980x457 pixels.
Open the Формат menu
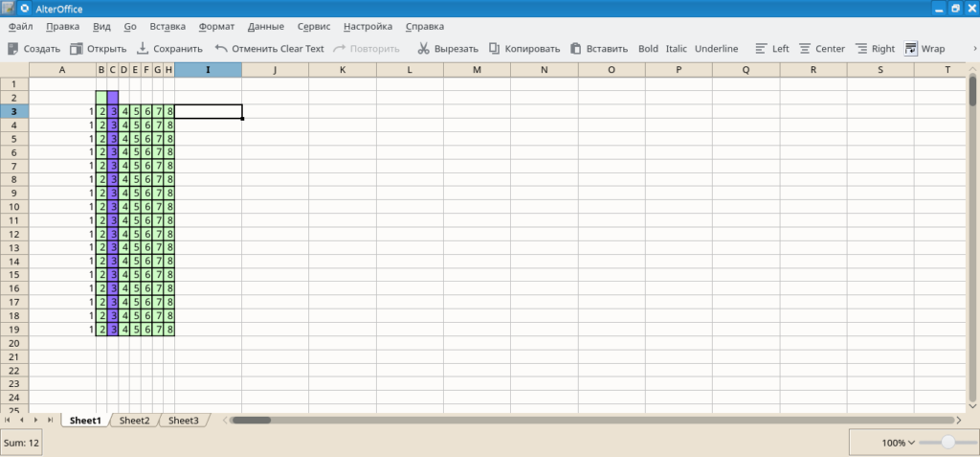(216, 27)
